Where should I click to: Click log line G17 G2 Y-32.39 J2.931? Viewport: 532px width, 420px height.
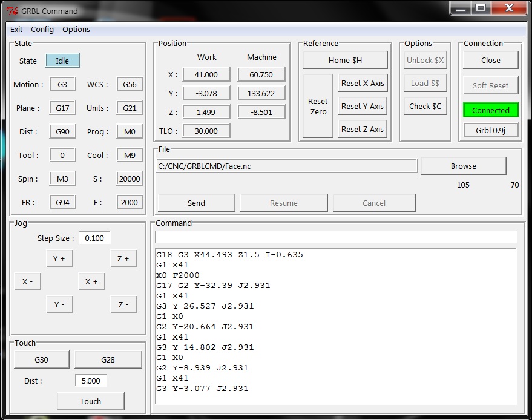[x=213, y=286]
